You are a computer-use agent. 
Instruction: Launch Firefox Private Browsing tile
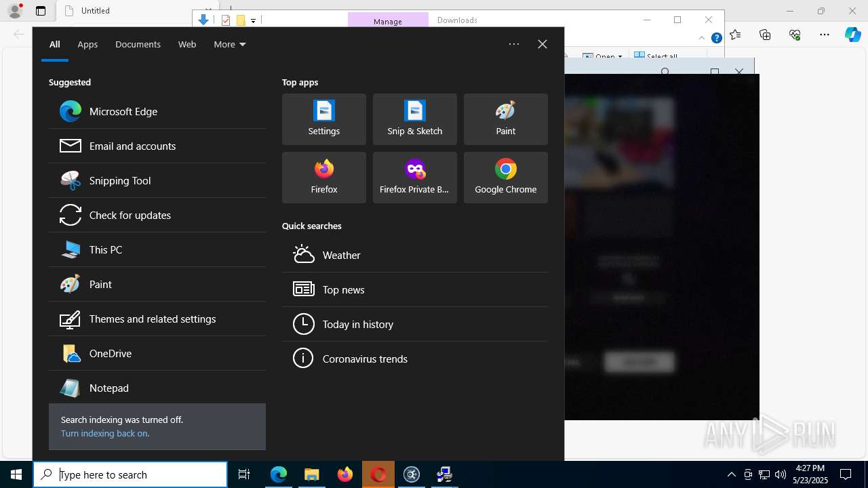pyautogui.click(x=415, y=178)
